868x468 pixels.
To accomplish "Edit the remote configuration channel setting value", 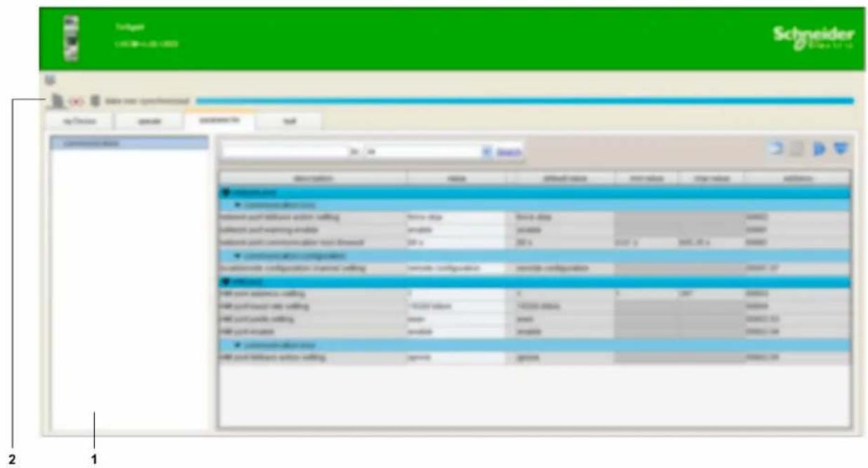I will (x=456, y=268).
